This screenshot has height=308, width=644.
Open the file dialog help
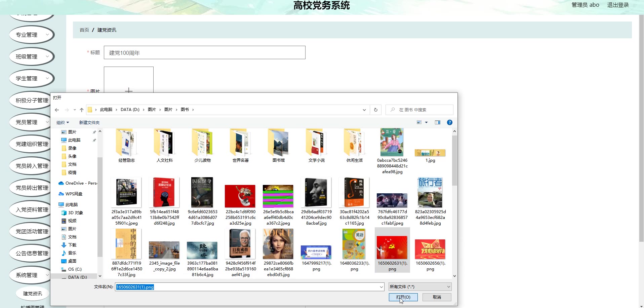[x=450, y=122]
